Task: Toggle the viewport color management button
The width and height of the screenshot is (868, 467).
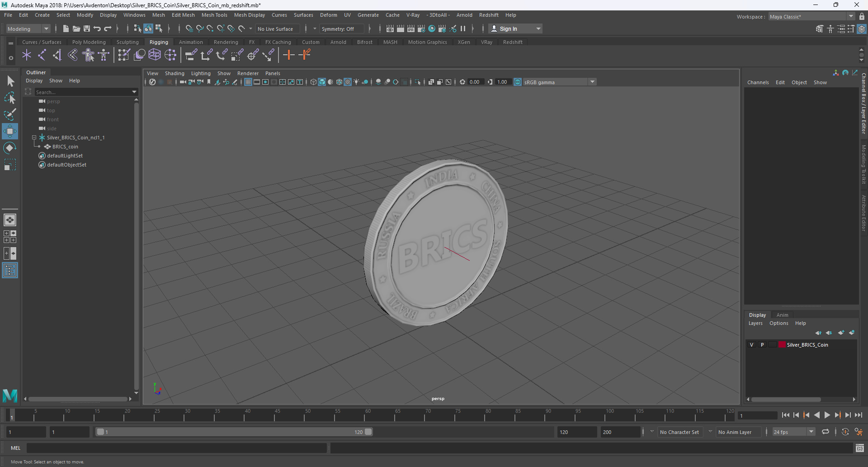Action: point(518,82)
